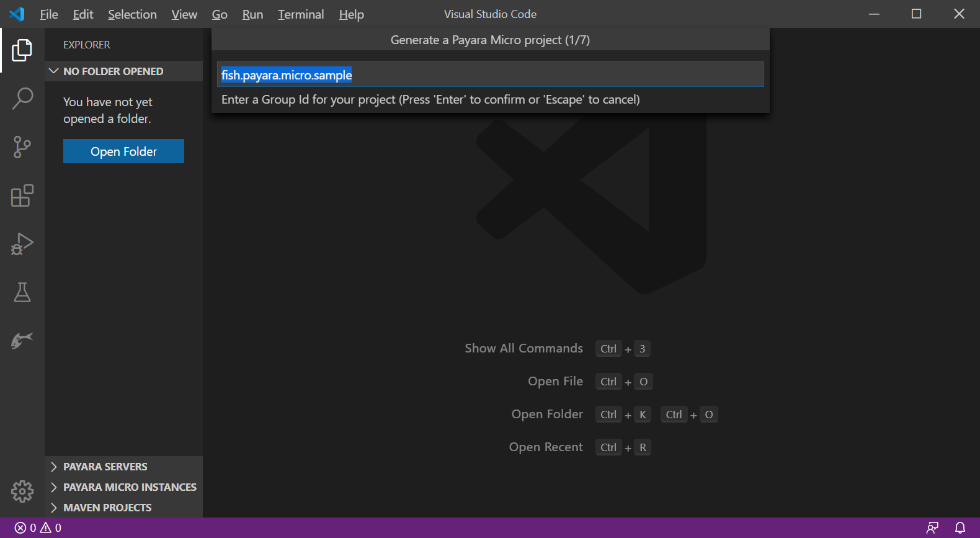
Task: Expand the Payara Micro Instances section
Action: pos(124,487)
